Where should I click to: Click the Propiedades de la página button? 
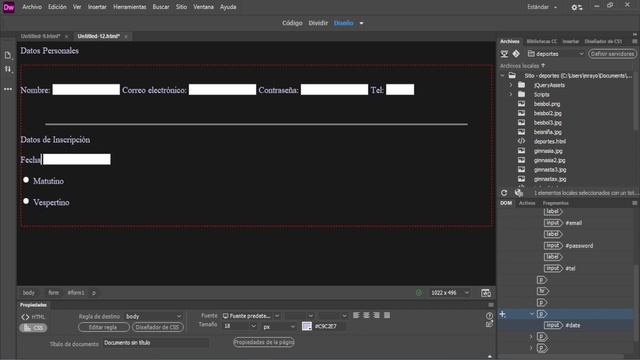264,342
